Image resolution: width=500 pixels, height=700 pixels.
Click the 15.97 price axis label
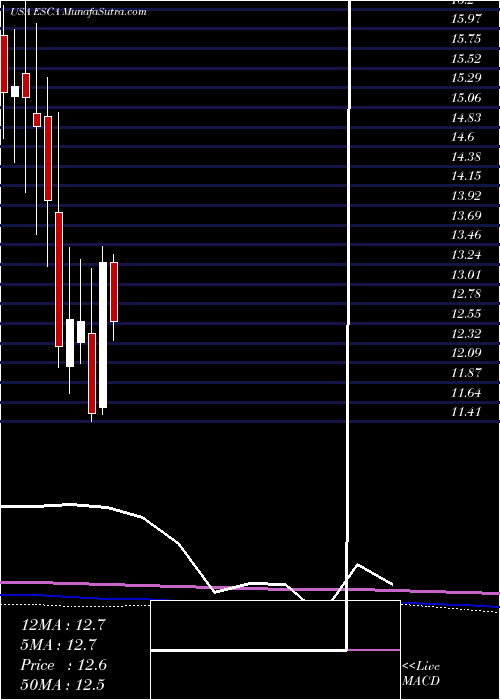(466, 19)
